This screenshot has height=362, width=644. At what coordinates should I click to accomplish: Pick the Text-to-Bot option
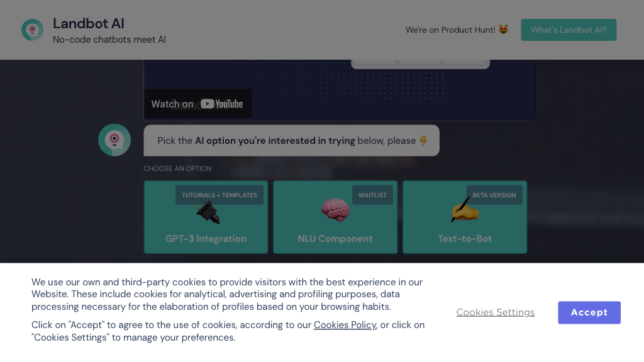465,217
